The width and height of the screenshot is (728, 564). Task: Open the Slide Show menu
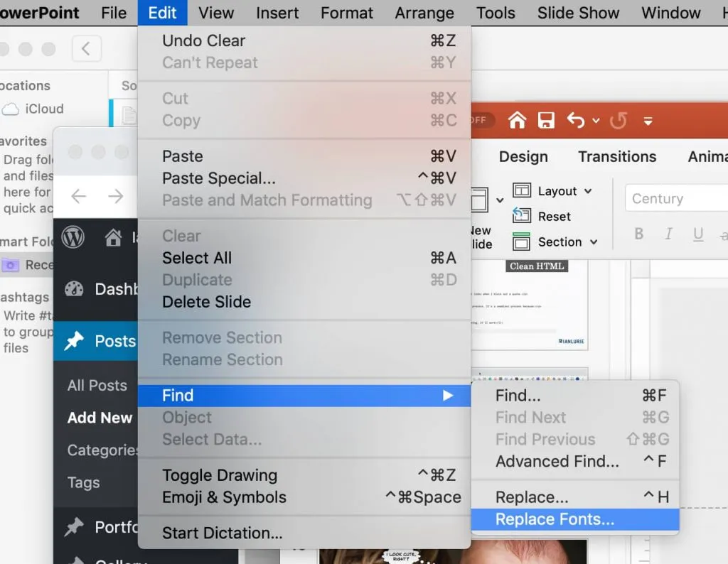[578, 13]
